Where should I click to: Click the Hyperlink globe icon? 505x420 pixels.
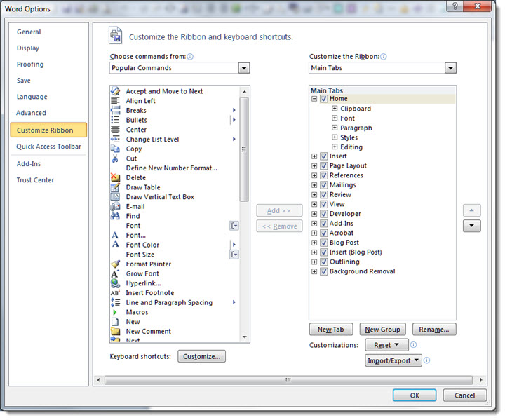click(115, 283)
